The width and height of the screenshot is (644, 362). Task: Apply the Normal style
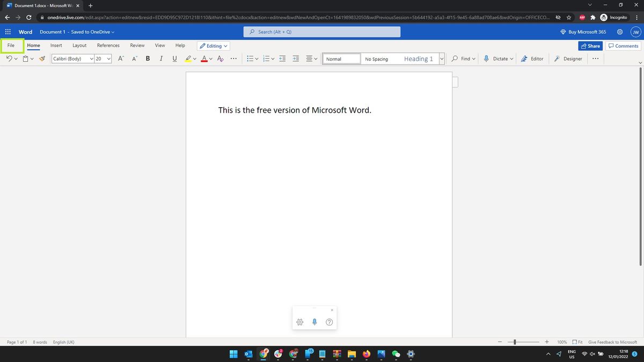coord(341,59)
